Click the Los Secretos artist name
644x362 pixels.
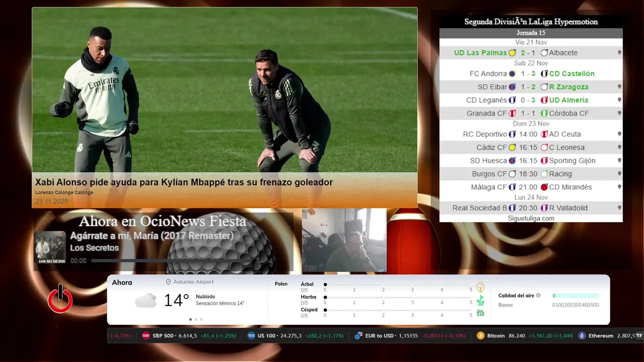95,248
